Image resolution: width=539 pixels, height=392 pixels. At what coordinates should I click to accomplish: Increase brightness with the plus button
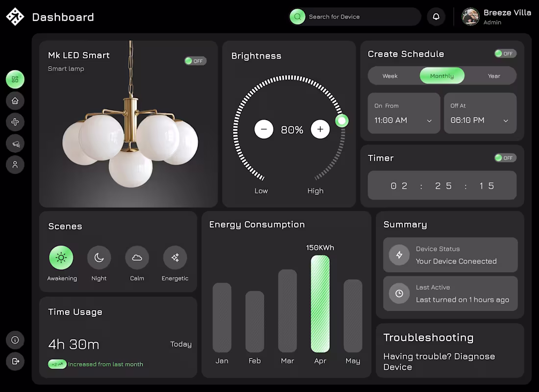(x=320, y=129)
